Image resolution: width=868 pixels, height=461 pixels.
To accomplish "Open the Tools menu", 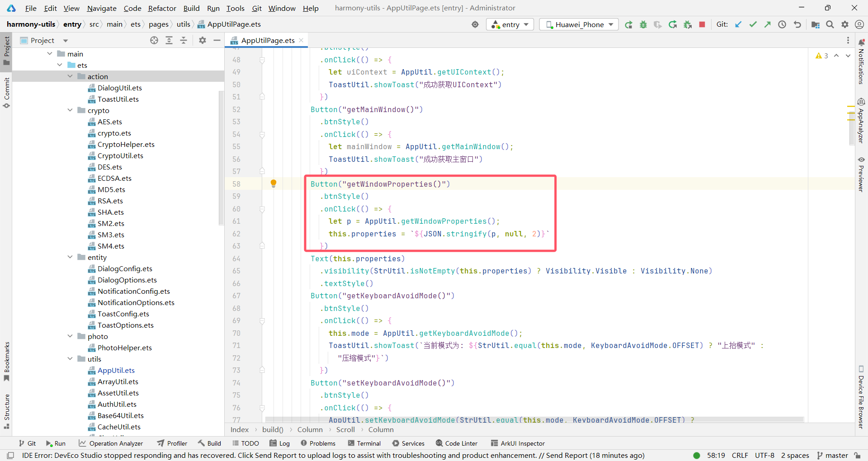I will point(235,8).
